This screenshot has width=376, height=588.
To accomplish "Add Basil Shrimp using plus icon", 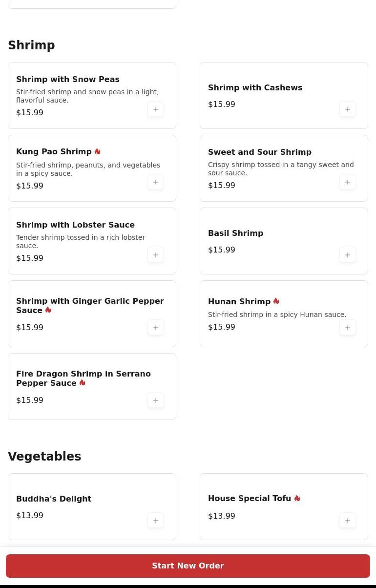I will [x=348, y=255].
